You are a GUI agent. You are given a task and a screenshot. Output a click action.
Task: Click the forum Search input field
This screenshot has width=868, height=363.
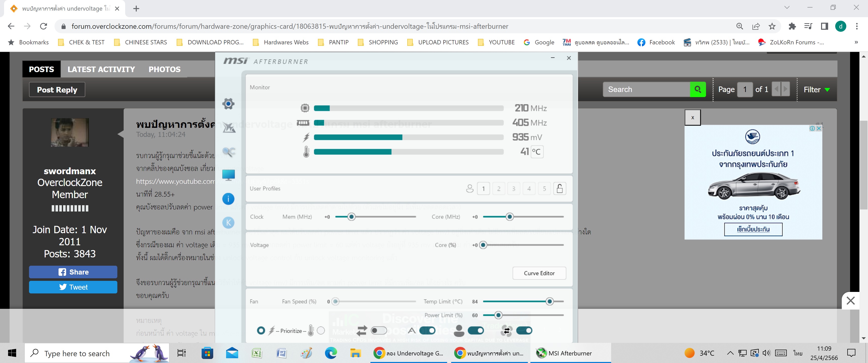646,89
